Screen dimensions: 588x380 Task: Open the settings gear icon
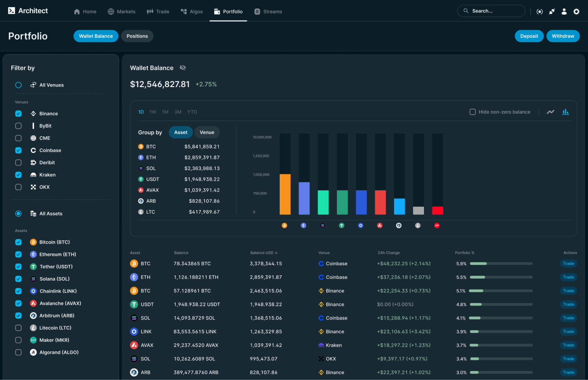576,11
